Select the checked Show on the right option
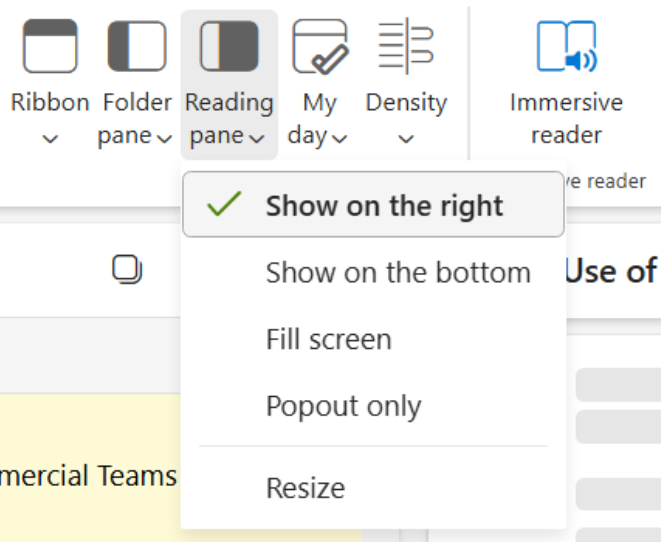Viewport: 661px width, 542px height. [x=373, y=204]
